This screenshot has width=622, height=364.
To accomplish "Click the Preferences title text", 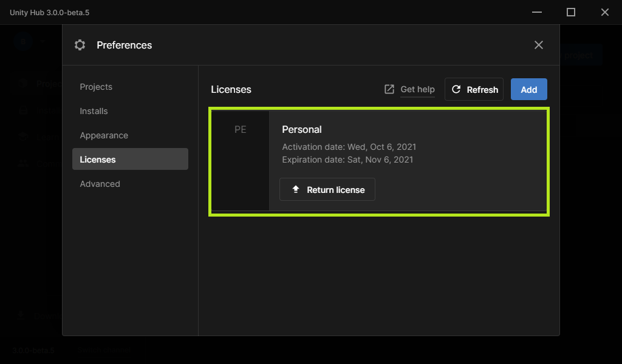I will 124,45.
